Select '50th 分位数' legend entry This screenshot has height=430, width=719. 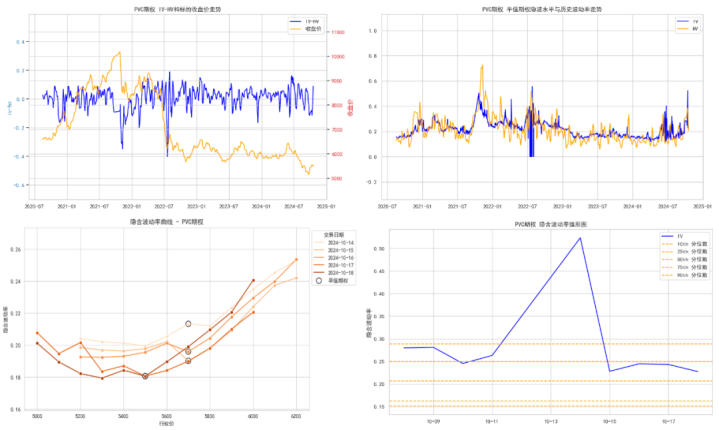tap(685, 259)
